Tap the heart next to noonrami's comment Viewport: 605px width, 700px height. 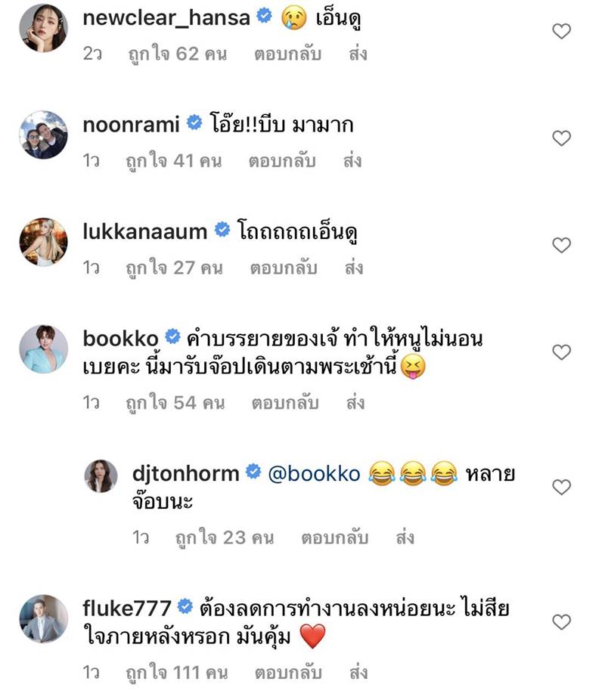pyautogui.click(x=561, y=138)
